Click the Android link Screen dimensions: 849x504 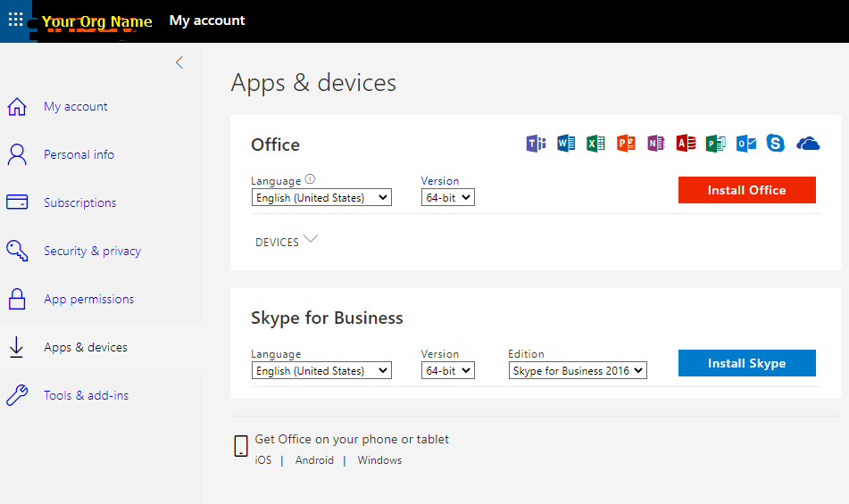[x=314, y=460]
